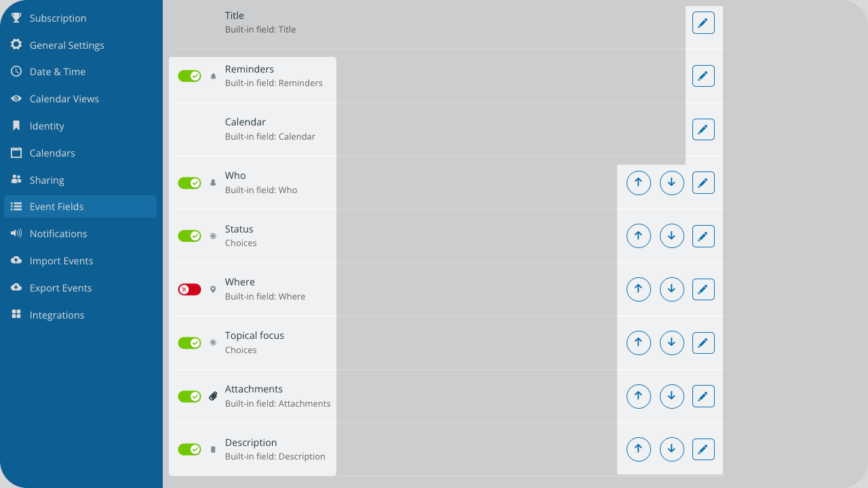The width and height of the screenshot is (868, 488).
Task: Edit the Reminders field with pencil icon
Action: pos(703,76)
